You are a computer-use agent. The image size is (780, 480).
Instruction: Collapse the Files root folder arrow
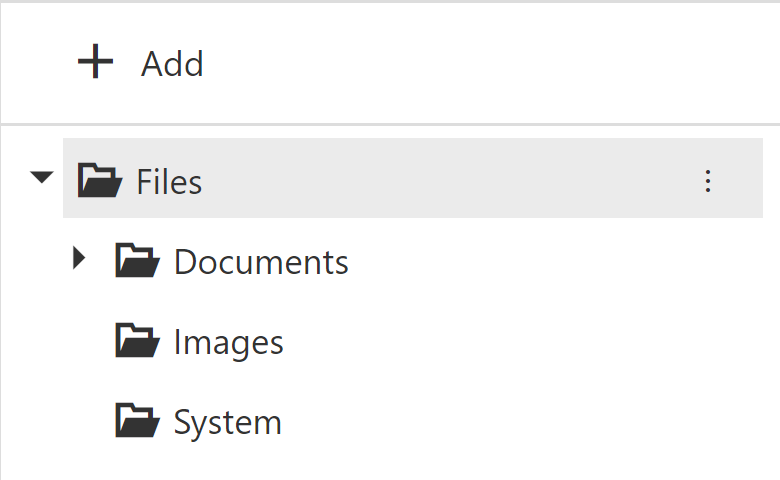point(42,177)
